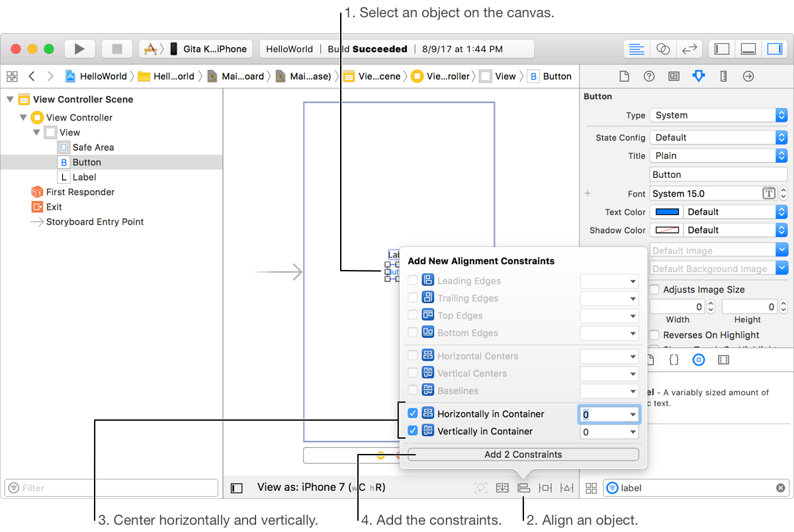Show the Object library
794x532 pixels.
click(x=699, y=360)
